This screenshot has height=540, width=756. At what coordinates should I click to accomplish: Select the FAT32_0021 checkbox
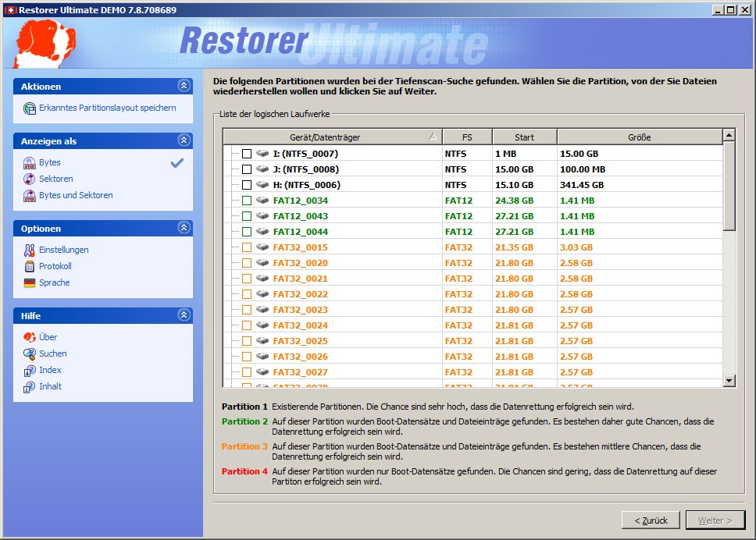point(247,279)
